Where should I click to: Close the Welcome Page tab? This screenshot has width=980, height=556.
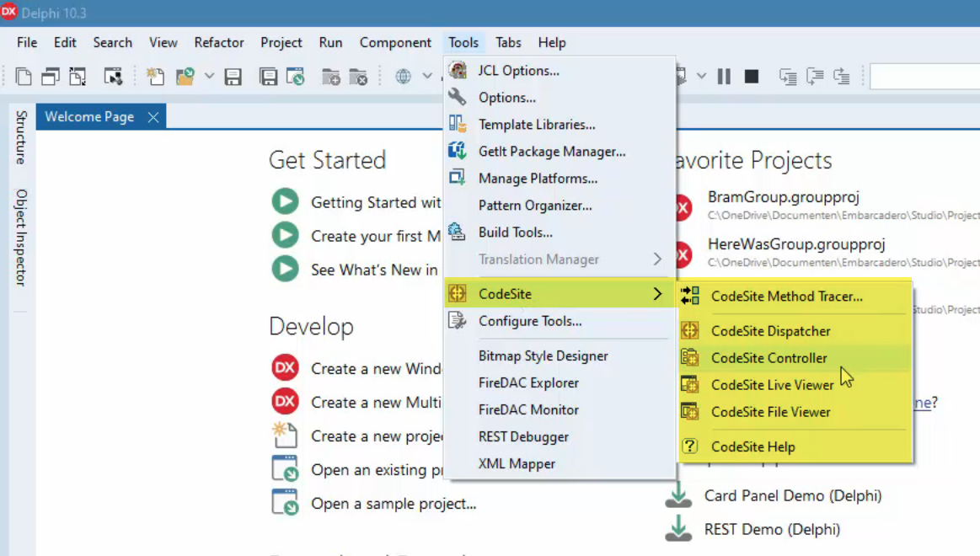pos(153,117)
